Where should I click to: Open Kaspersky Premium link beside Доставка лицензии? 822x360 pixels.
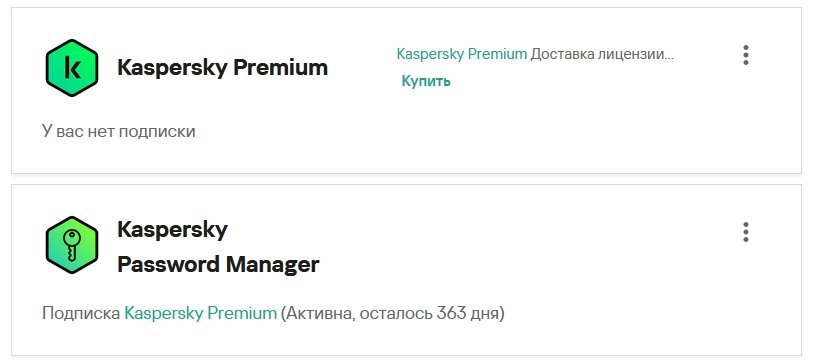(x=461, y=54)
